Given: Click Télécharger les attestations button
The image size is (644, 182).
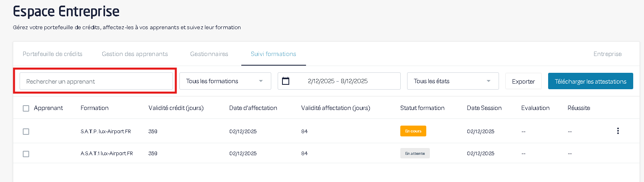Looking at the screenshot, I should 590,81.
